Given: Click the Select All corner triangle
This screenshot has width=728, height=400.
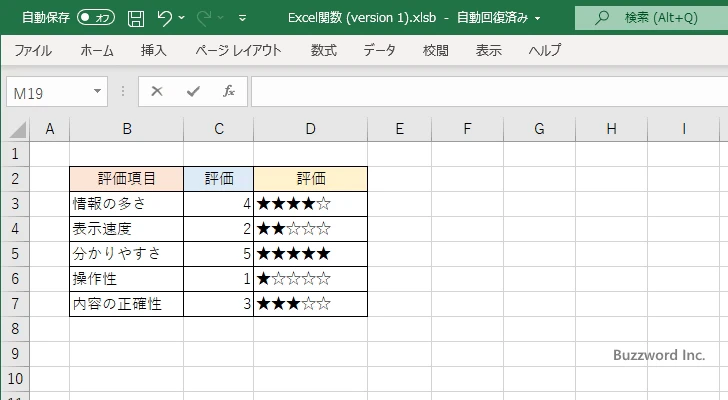Looking at the screenshot, I should [18, 129].
